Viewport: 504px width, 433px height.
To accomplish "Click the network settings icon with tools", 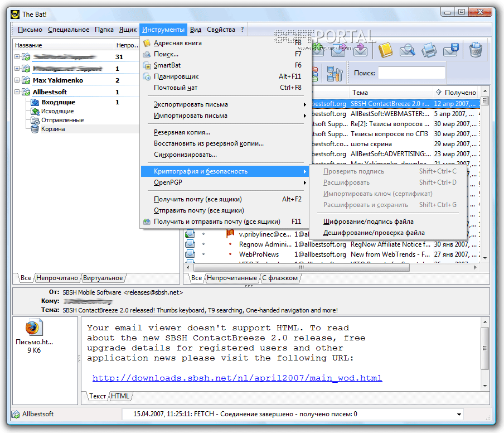I will 335,74.
